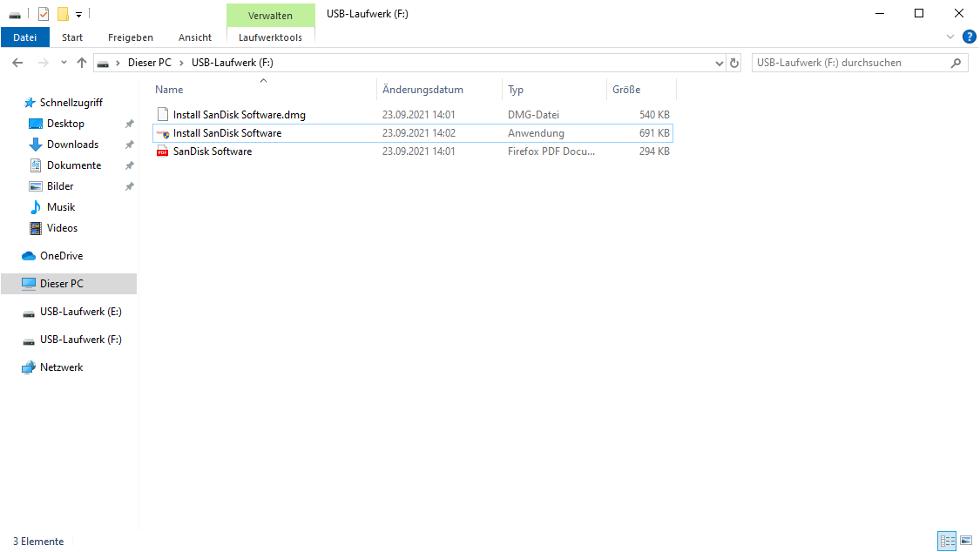Select the SanDisk Software PDF file
980x552 pixels.
pyautogui.click(x=413, y=151)
